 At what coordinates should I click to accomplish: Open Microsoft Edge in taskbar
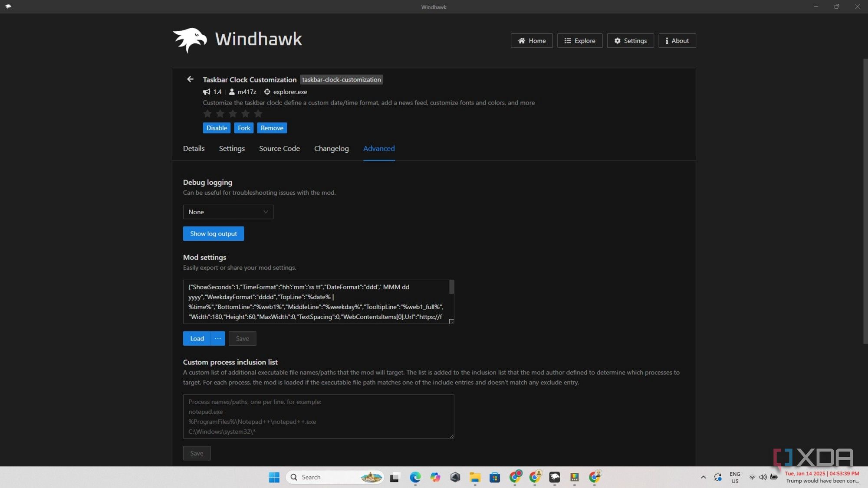pos(415,477)
